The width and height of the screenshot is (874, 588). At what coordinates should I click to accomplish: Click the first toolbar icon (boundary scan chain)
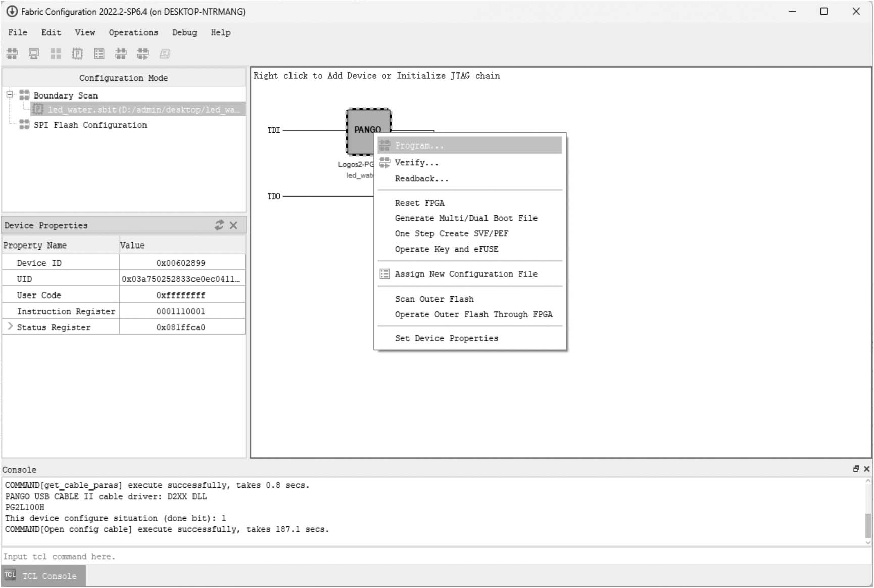click(x=12, y=54)
